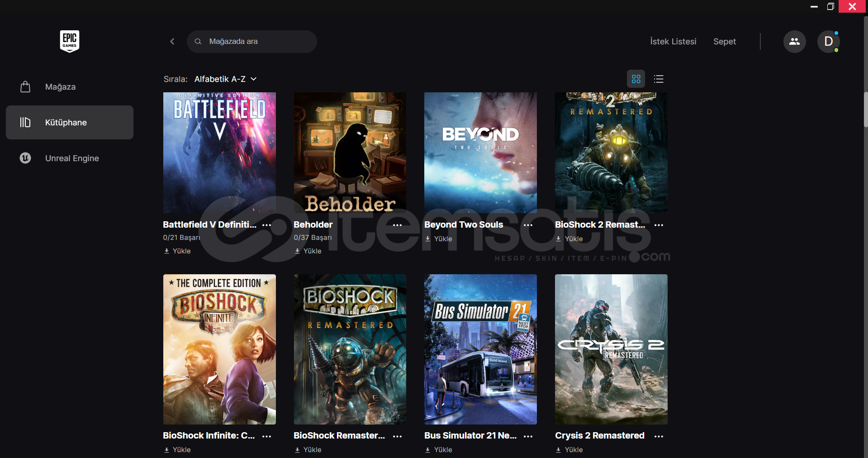Click the vertical scrollbar thumb
This screenshot has width=868, height=458.
tap(865, 110)
